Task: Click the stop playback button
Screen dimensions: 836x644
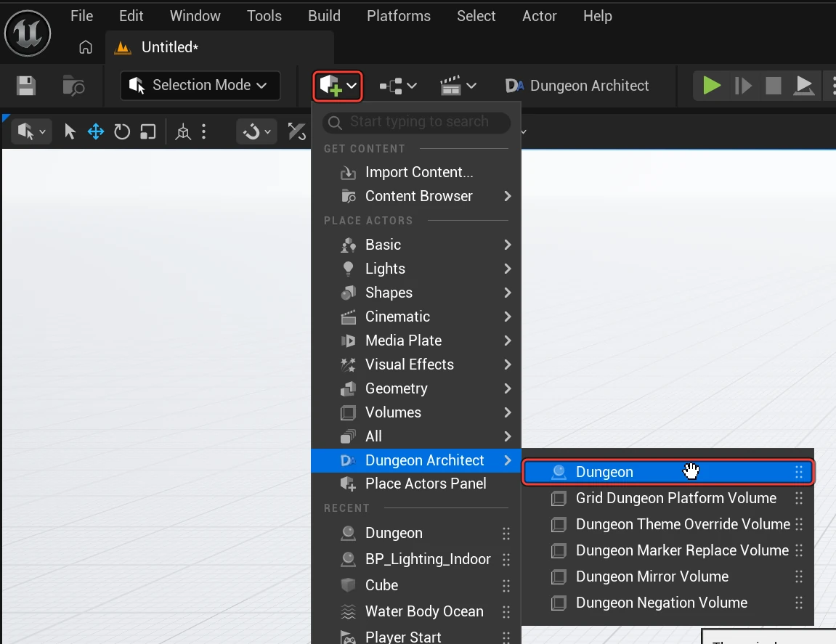Action: coord(773,85)
